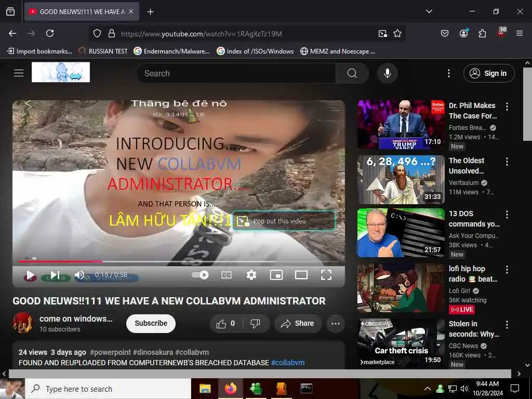Viewport: 532px width, 399px height.
Task: Open Endermanch/Malware bookmark
Action: pyautogui.click(x=171, y=51)
